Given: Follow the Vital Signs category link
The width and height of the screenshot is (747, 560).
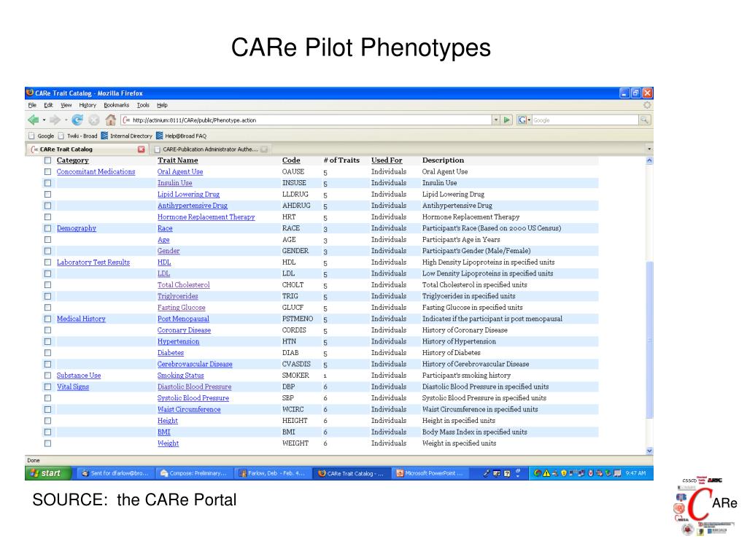Looking at the screenshot, I should 73,386.
